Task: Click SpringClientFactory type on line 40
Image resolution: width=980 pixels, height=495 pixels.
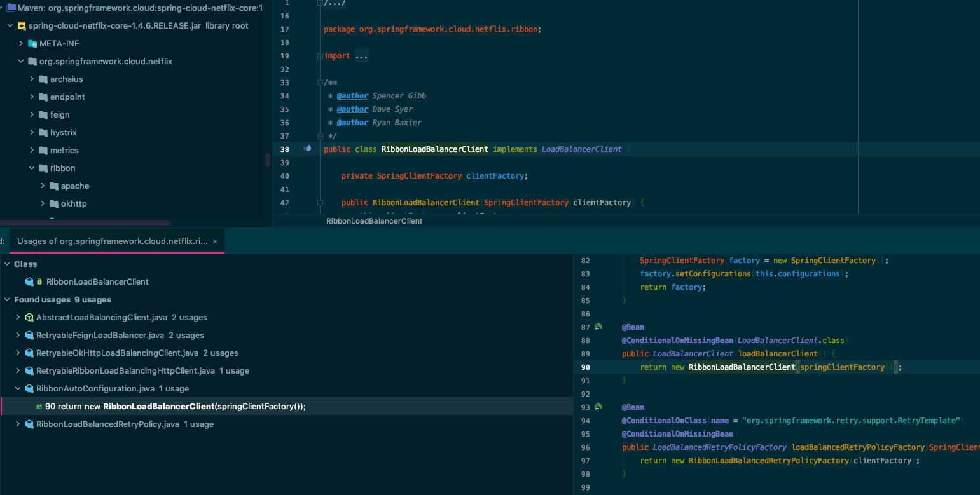Action: click(x=419, y=176)
